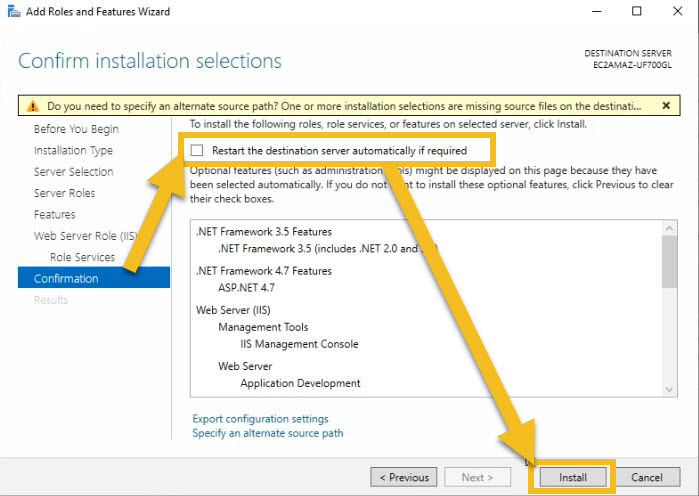Click Specify an alternate source path link
This screenshot has height=496, width=699.
click(x=267, y=433)
